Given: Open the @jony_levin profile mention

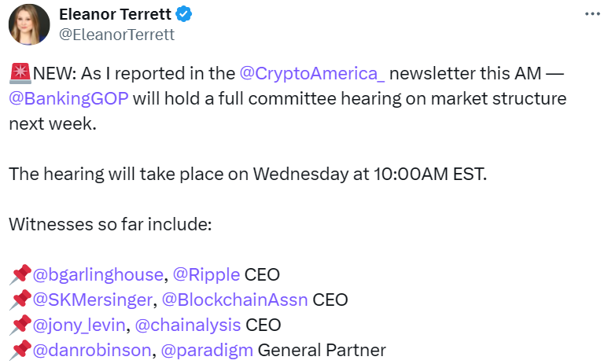Looking at the screenshot, I should [79, 325].
